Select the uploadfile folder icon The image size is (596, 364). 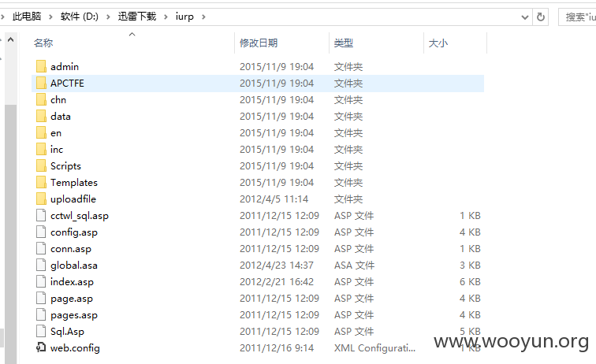click(42, 199)
